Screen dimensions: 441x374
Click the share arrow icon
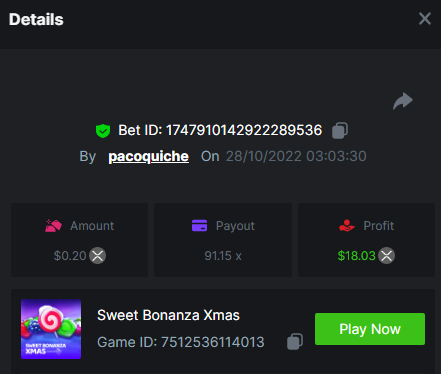click(403, 101)
